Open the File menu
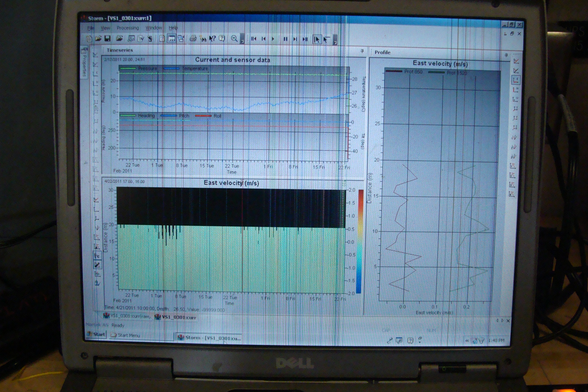 [x=91, y=28]
